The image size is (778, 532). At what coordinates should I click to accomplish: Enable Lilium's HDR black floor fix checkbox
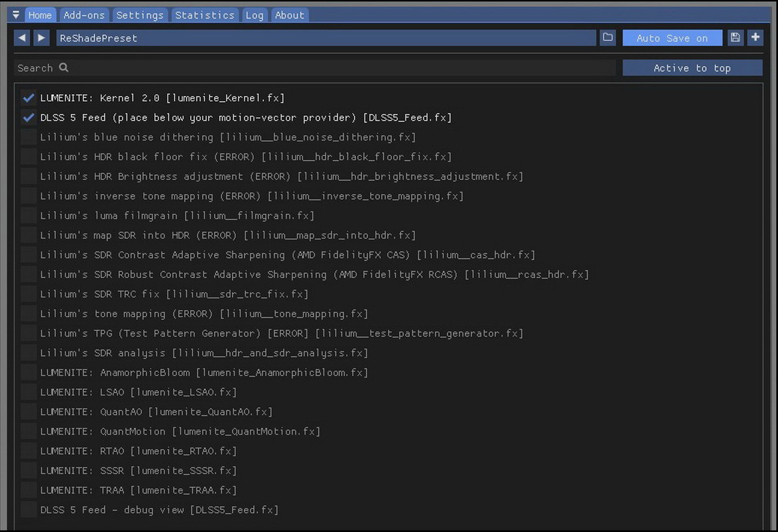[x=29, y=157]
